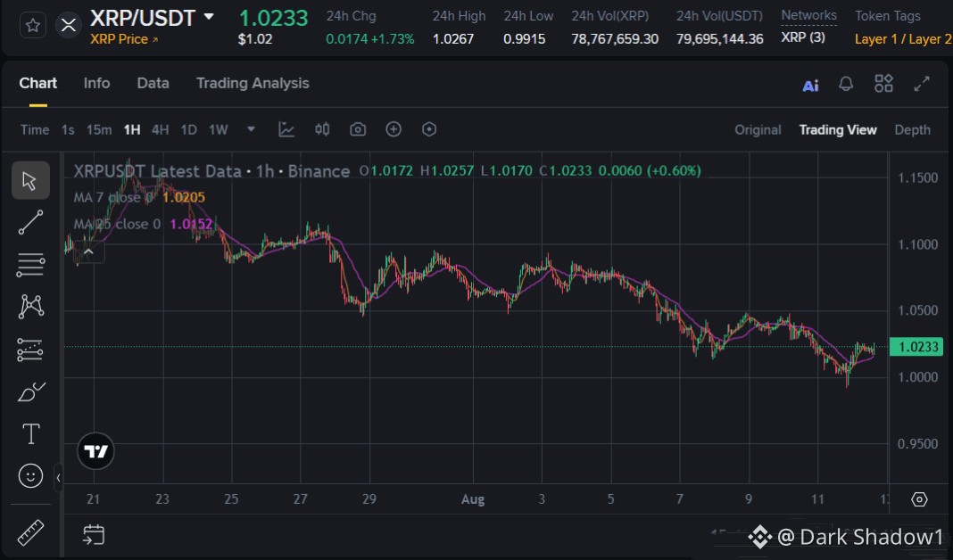
Task: Open more time intervals dropdown
Action: (x=251, y=129)
